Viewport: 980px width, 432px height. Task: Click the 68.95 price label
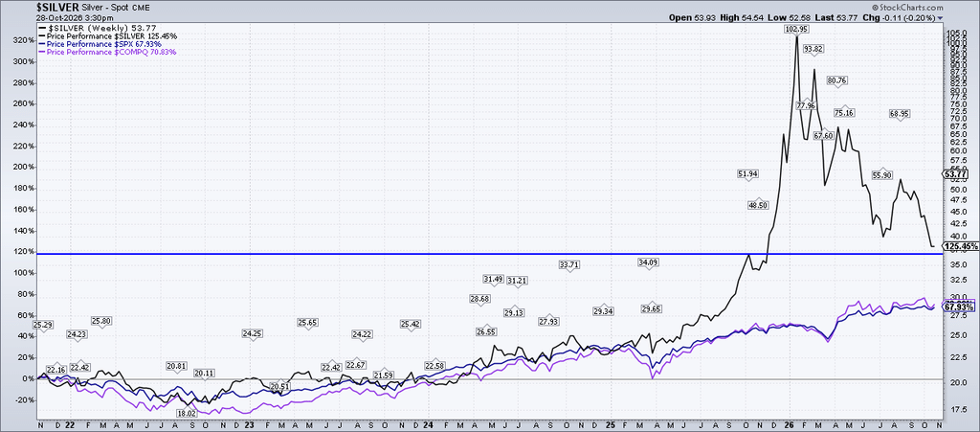click(900, 114)
